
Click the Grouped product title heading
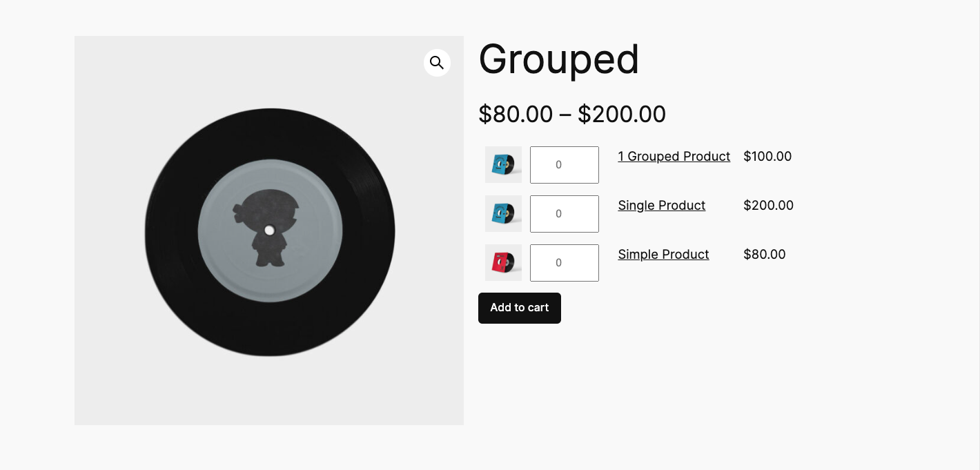coord(559,59)
